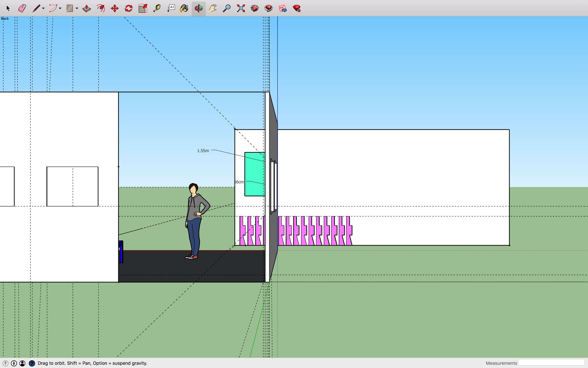Choose the Rotate tool

(x=129, y=8)
